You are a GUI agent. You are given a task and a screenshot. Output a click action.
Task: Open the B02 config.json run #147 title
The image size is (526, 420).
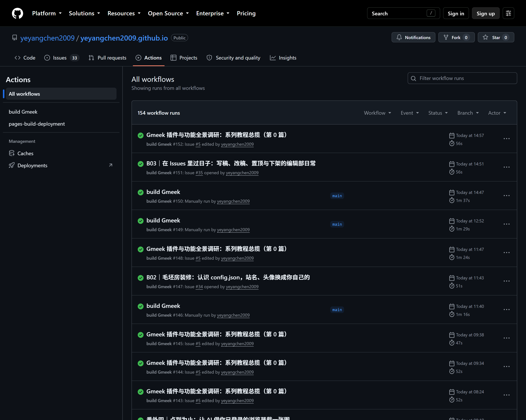(x=228, y=277)
